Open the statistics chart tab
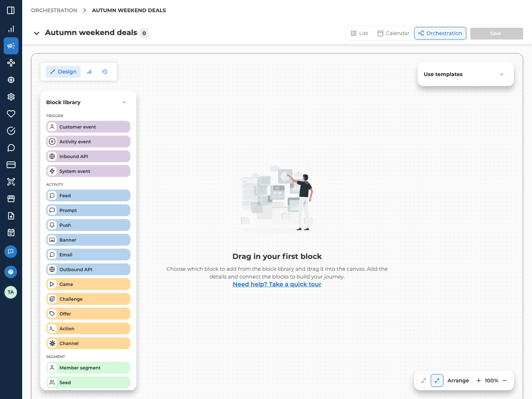This screenshot has width=532, height=399. (89, 72)
